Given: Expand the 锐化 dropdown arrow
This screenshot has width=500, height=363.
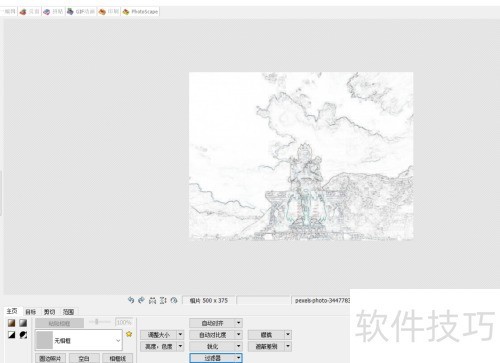Looking at the screenshot, I should pos(239,346).
